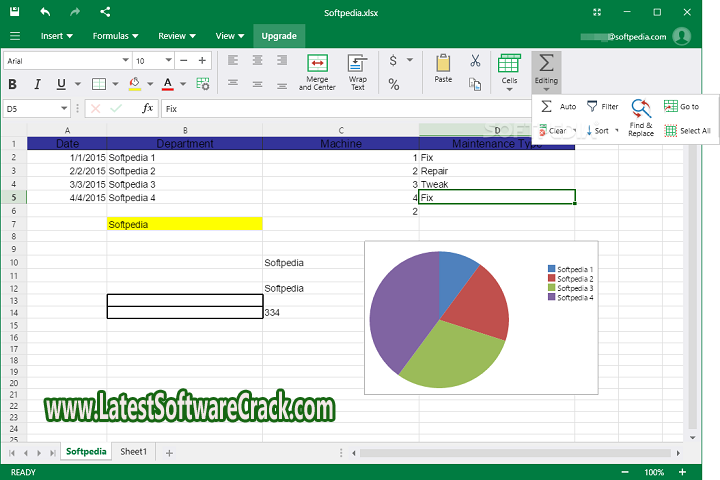Click the Cut scissors icon
Screen dimensions: 720x480
475,61
